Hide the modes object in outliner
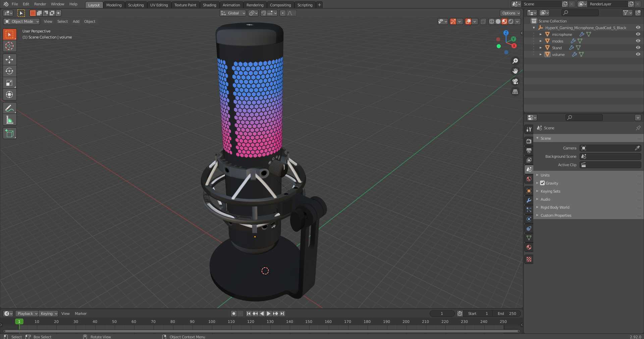Screen dimensions: 644x339 pyautogui.click(x=638, y=41)
